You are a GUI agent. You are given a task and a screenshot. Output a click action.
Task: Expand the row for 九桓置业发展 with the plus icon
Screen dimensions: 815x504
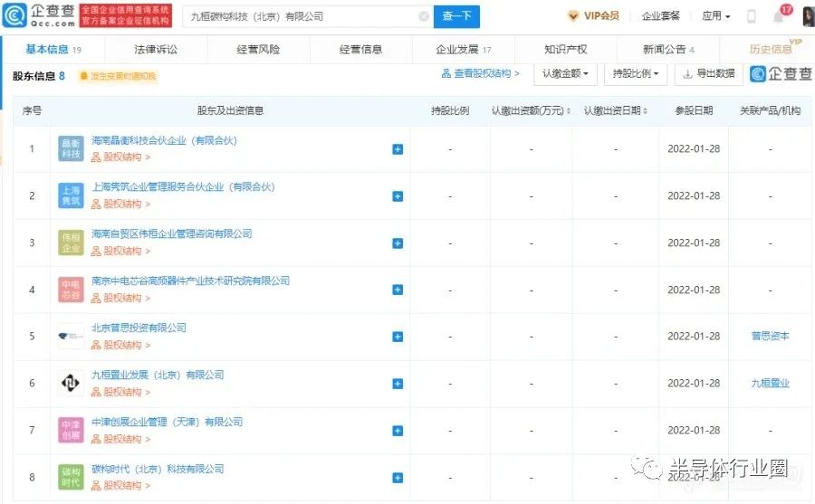tap(398, 384)
